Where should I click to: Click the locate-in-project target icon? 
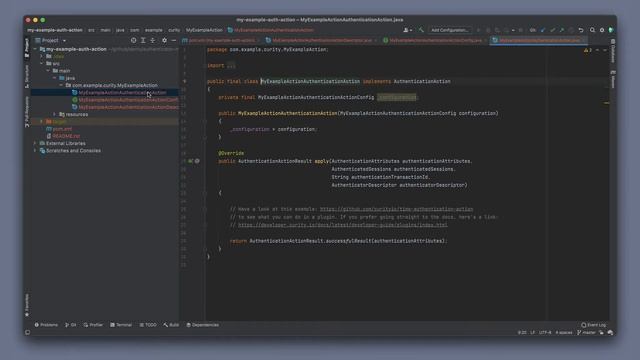point(133,40)
